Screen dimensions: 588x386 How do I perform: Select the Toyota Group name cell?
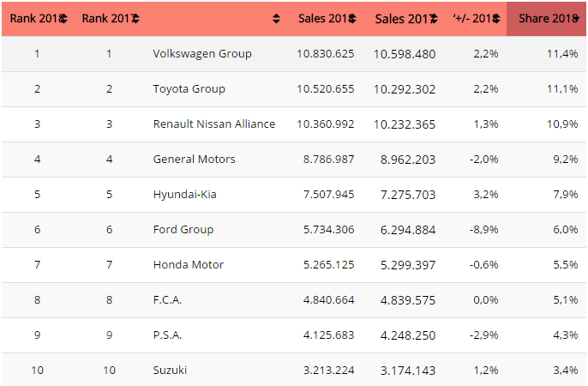(x=189, y=89)
